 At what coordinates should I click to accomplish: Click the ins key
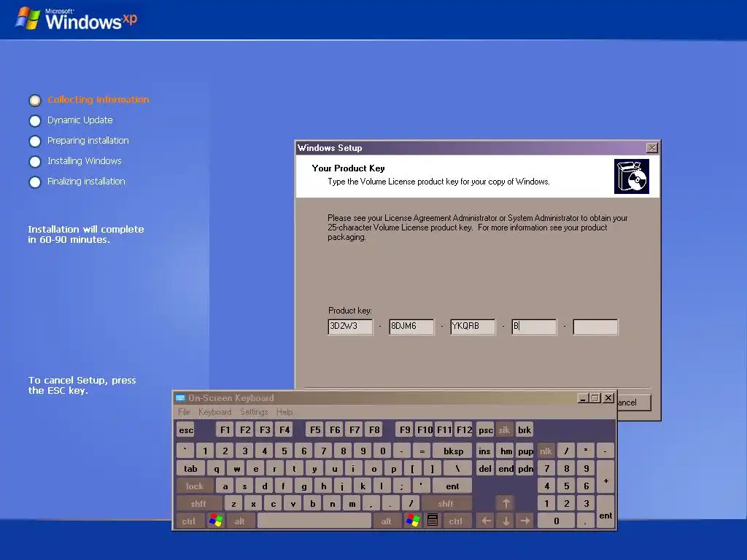coord(484,451)
